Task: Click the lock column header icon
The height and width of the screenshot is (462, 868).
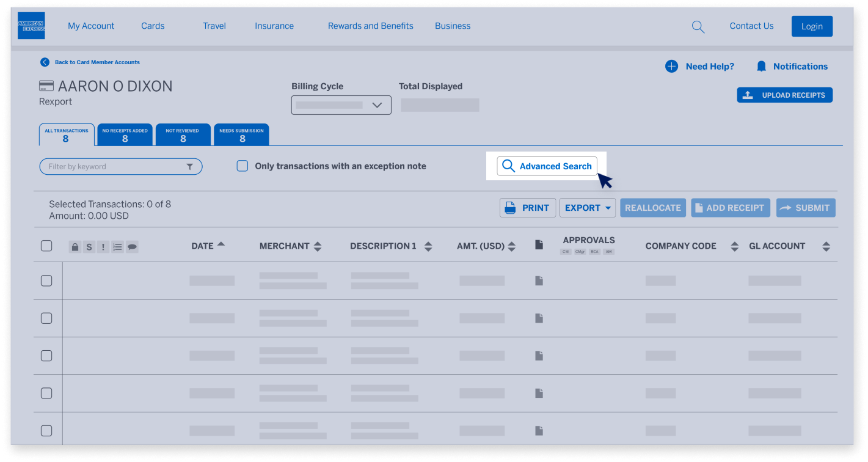Action: click(75, 246)
